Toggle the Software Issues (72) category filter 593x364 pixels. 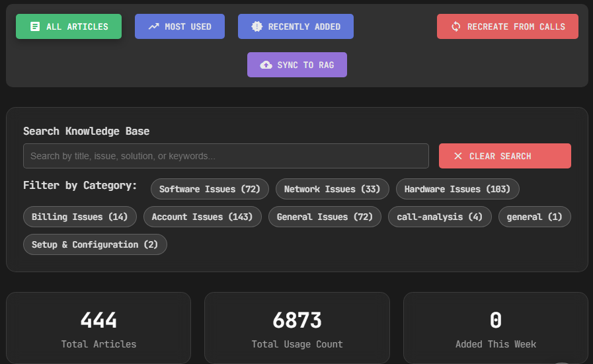click(210, 189)
